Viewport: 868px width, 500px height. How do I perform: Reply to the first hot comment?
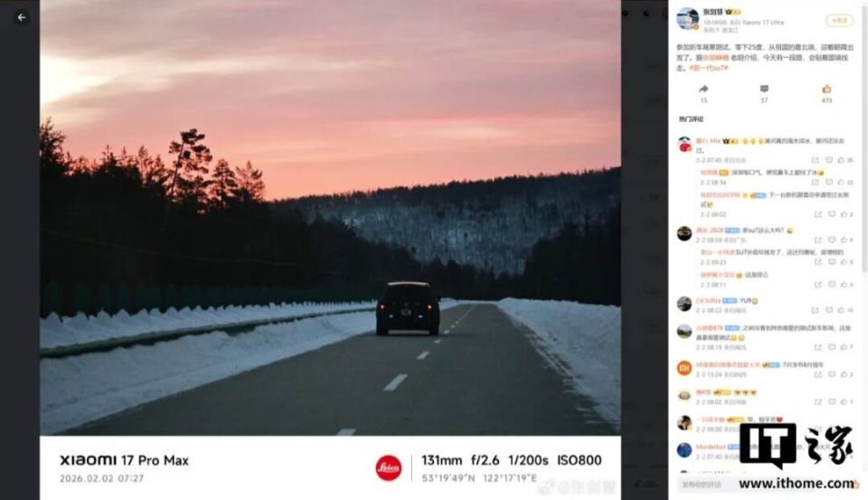click(x=829, y=160)
